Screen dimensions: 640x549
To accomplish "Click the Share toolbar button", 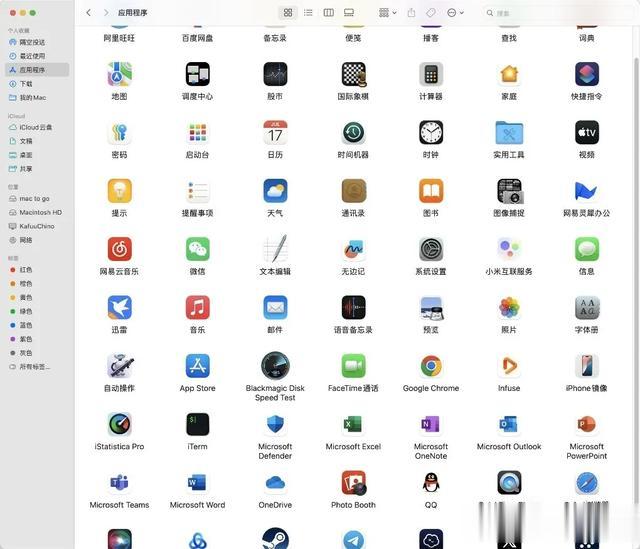I will (411, 13).
